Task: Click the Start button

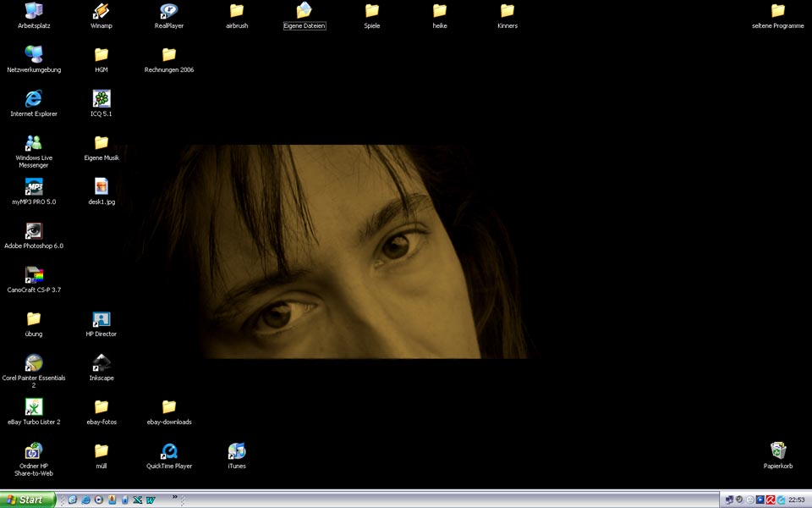Action: tap(28, 500)
